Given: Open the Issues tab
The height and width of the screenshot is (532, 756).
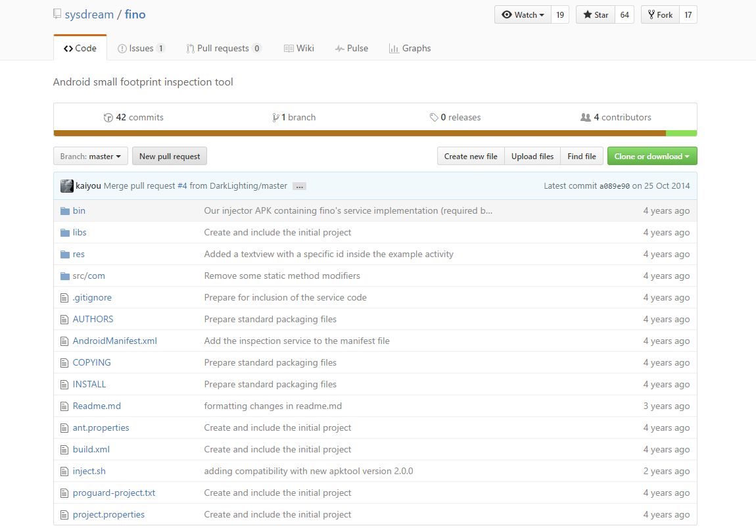Looking at the screenshot, I should click(141, 48).
